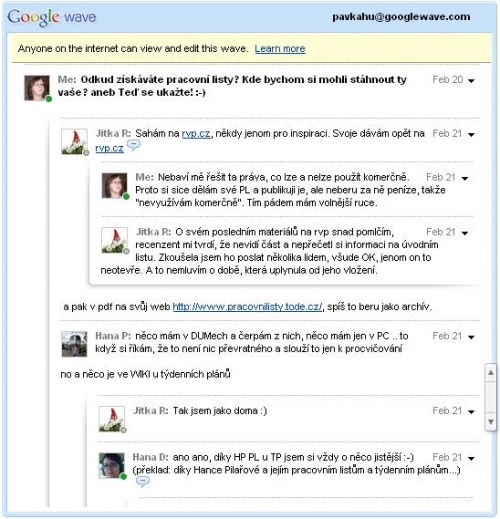Image resolution: width=500 pixels, height=519 pixels.
Task: Click Jitka R's gnome avatar on 'Sahám na' message
Action: (x=74, y=142)
